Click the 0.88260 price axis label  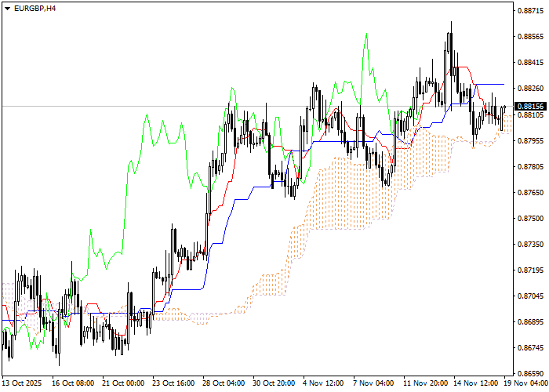tap(530, 89)
